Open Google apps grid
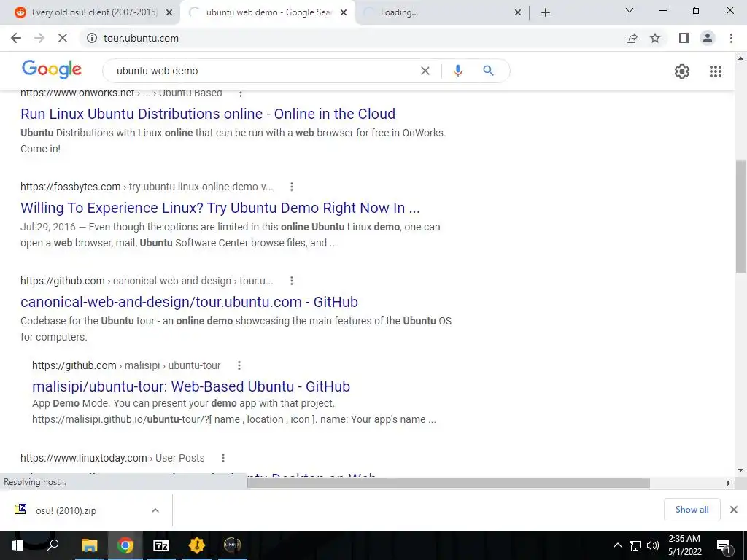This screenshot has width=747, height=560. [x=716, y=71]
